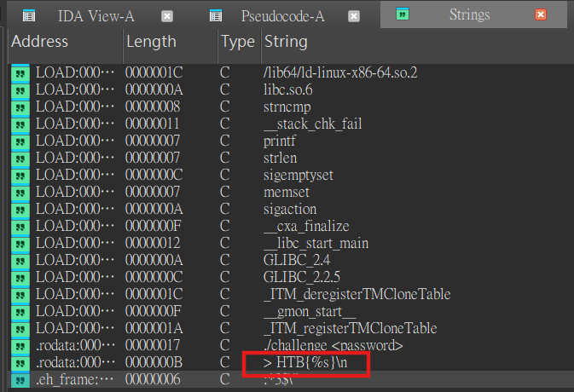Click the string icon for .eh_frame row
This screenshot has width=574, height=392.
pos(20,379)
